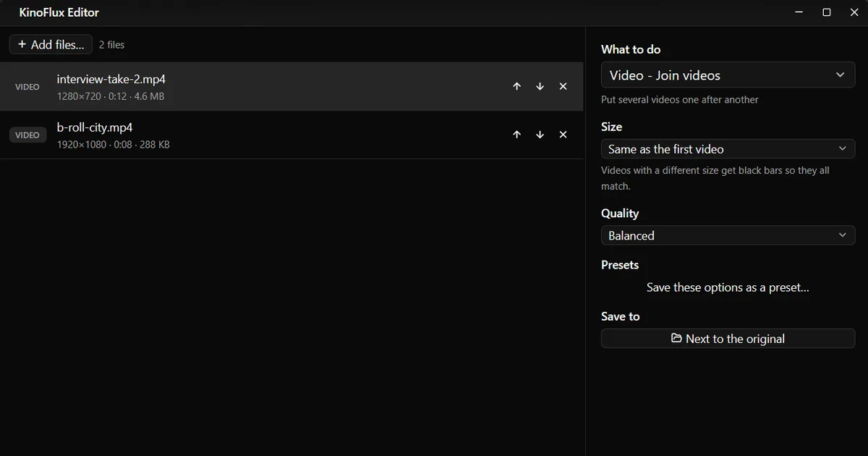Minimize the KinoFlux Editor window
The height and width of the screenshot is (456, 868).
coord(799,12)
